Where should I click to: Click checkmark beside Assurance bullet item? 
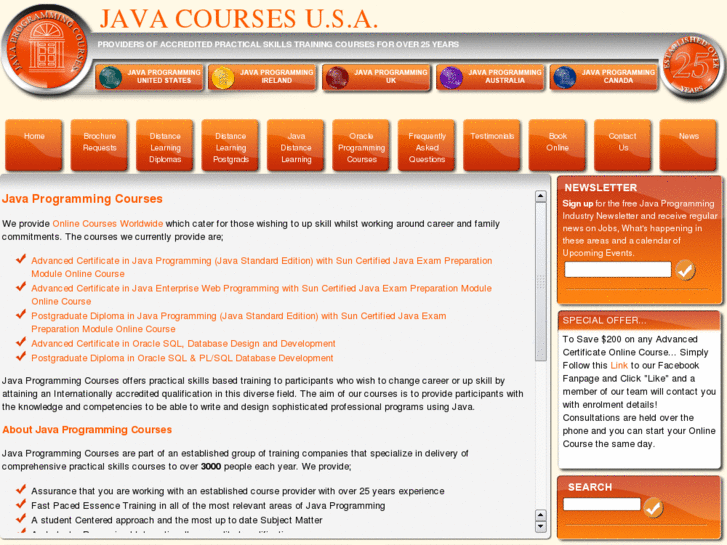tap(20, 489)
